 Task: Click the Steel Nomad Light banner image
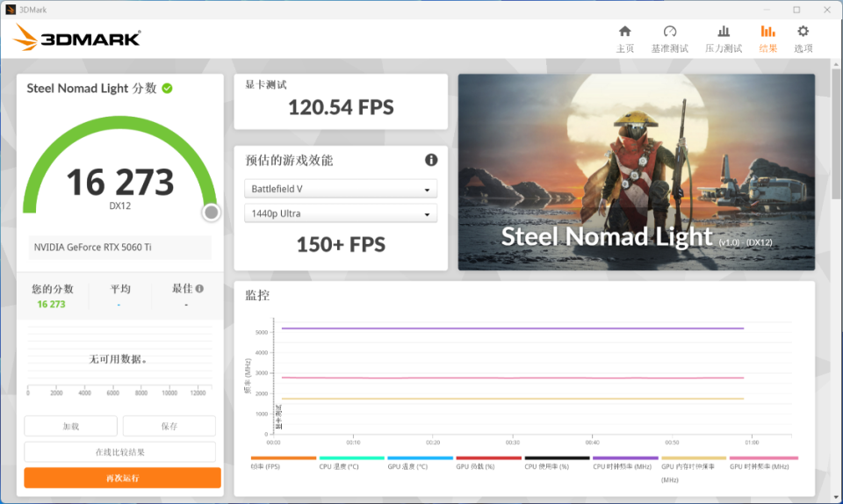click(636, 172)
